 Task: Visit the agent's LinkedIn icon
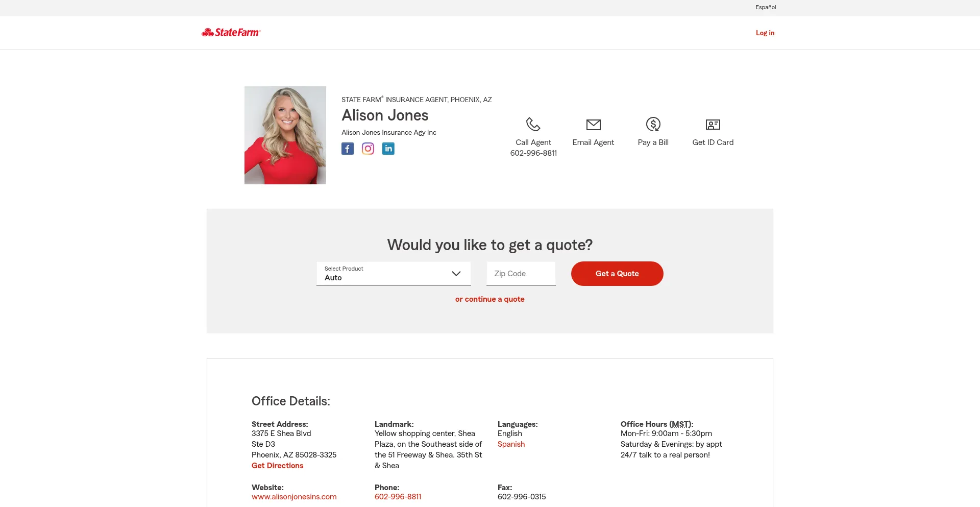click(388, 149)
